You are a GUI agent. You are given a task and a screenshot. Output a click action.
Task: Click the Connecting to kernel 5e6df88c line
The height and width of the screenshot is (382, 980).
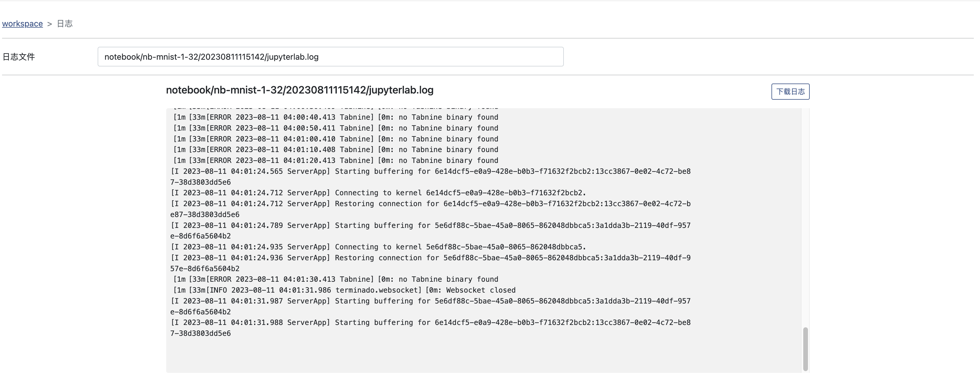[x=378, y=247]
